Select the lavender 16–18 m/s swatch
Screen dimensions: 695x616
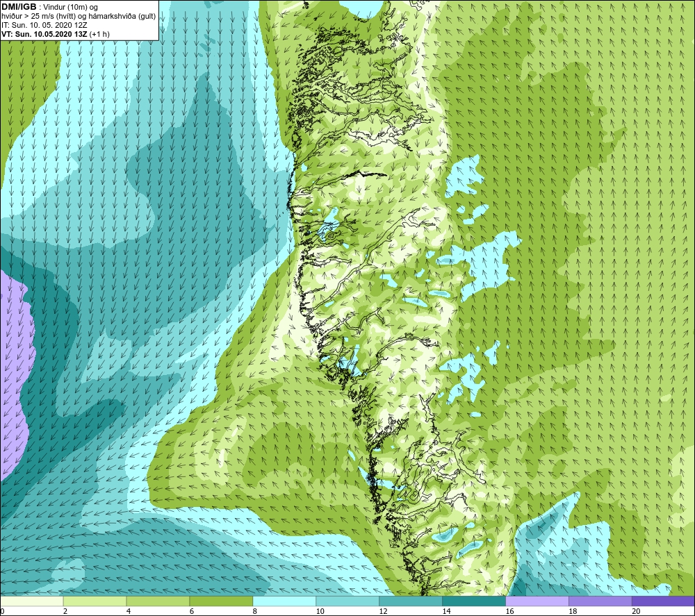[x=537, y=601]
